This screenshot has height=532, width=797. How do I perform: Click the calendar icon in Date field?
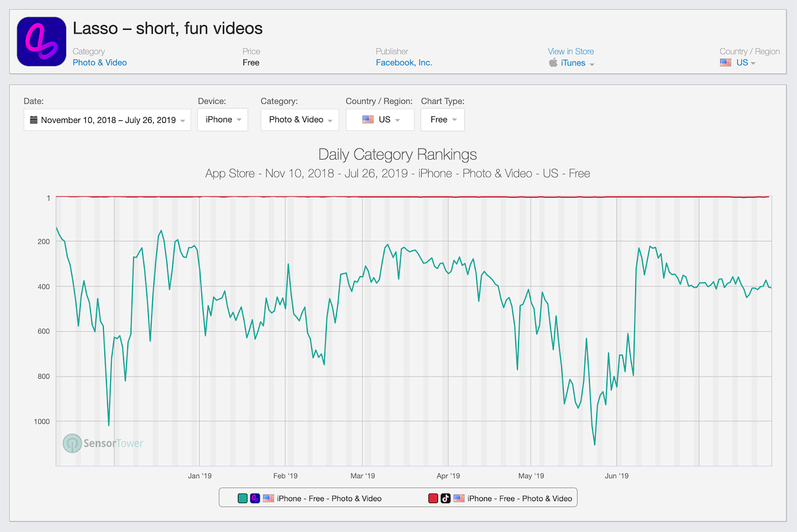[34, 120]
